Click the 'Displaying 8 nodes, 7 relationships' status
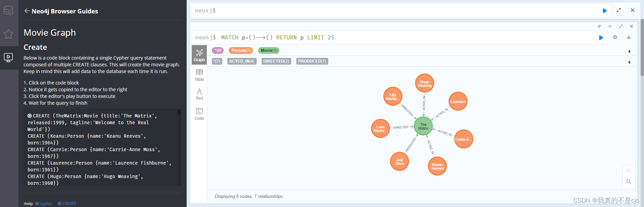644x207 pixels. [x=249, y=197]
